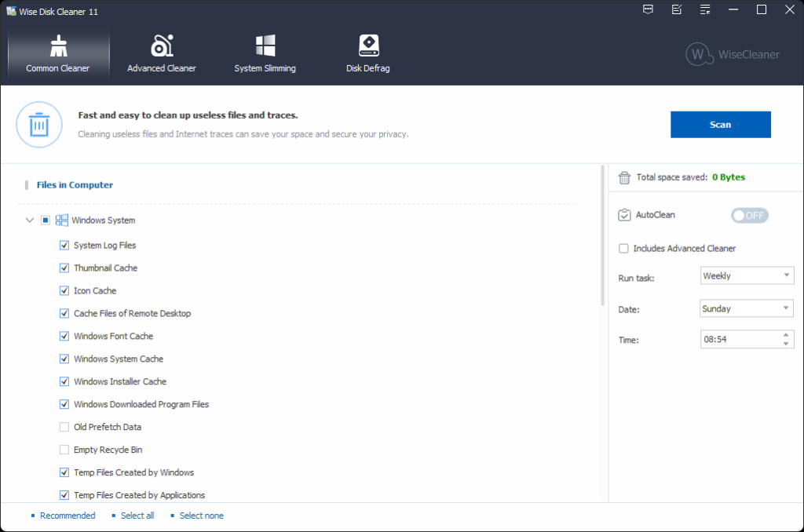Uncheck Thumbnail Cache
The image size is (804, 532).
pyautogui.click(x=64, y=268)
